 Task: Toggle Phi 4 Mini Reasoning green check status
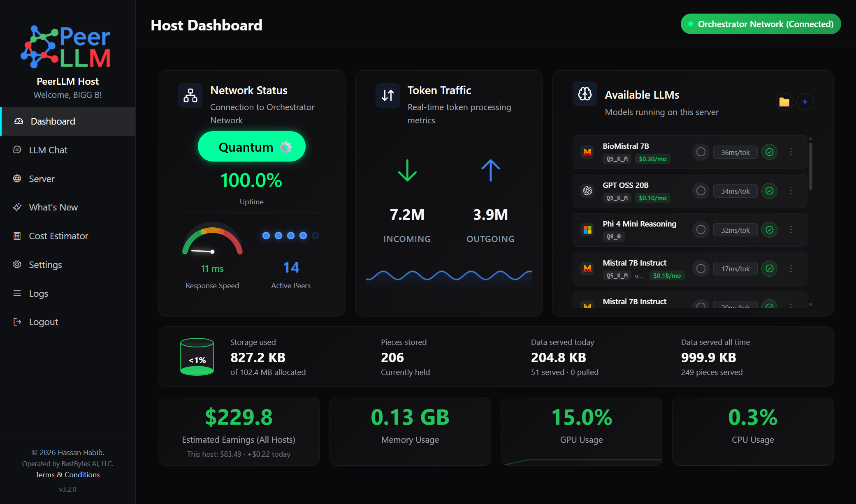point(770,229)
